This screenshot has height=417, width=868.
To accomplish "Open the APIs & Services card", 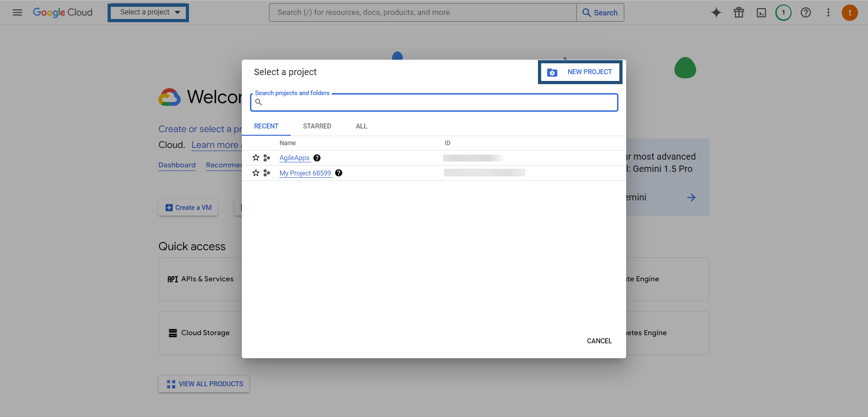I will click(x=200, y=279).
